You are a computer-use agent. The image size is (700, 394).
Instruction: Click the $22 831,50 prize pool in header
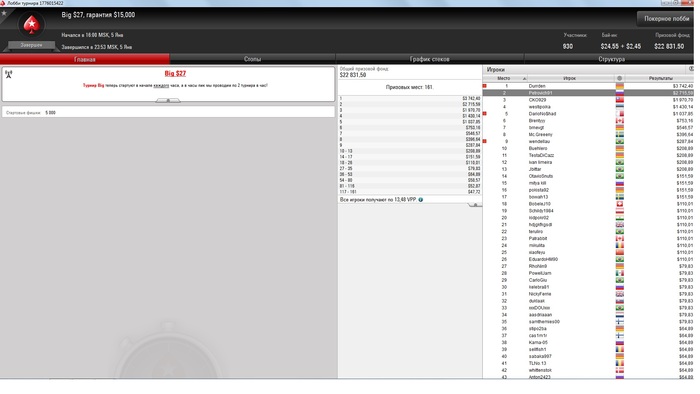(x=669, y=46)
